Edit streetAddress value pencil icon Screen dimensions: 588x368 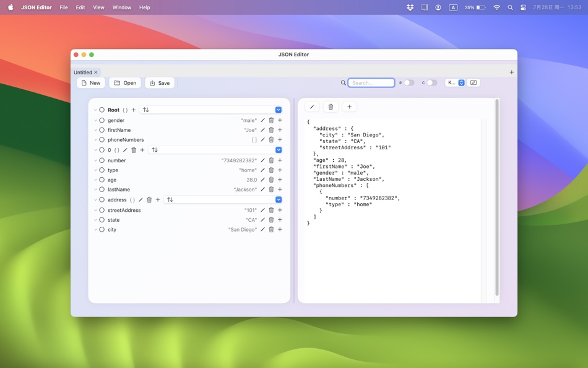pyautogui.click(x=262, y=210)
